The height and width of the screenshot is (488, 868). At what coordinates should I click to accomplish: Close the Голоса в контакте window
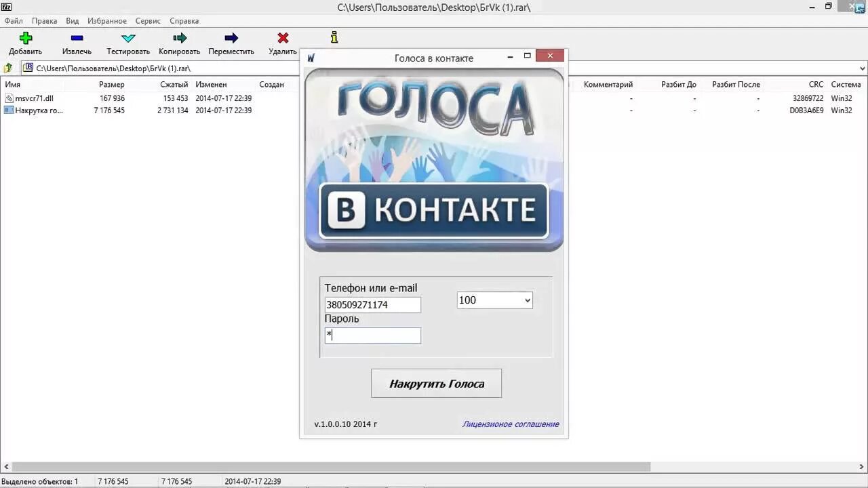[550, 56]
